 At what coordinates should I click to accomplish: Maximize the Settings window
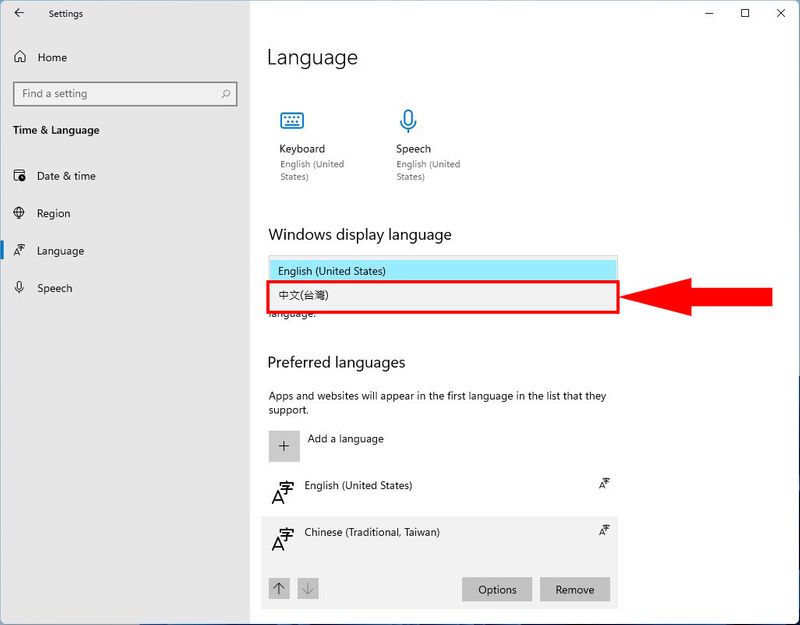click(745, 13)
